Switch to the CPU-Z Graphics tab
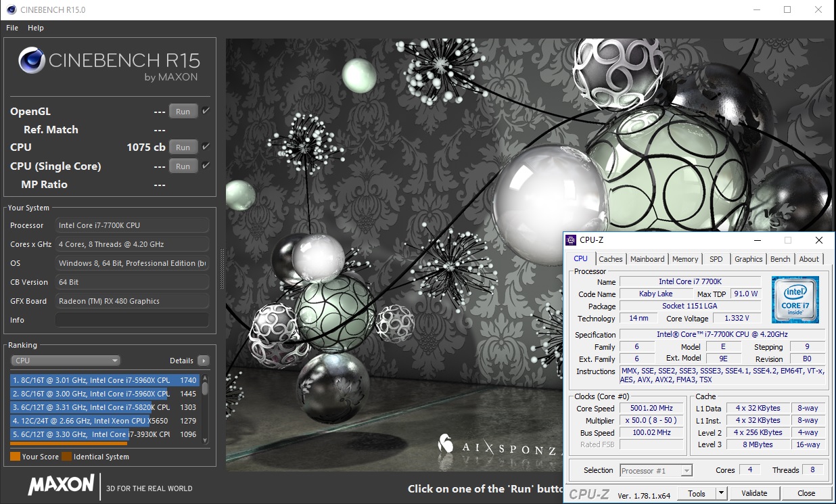836x504 pixels. (x=749, y=259)
